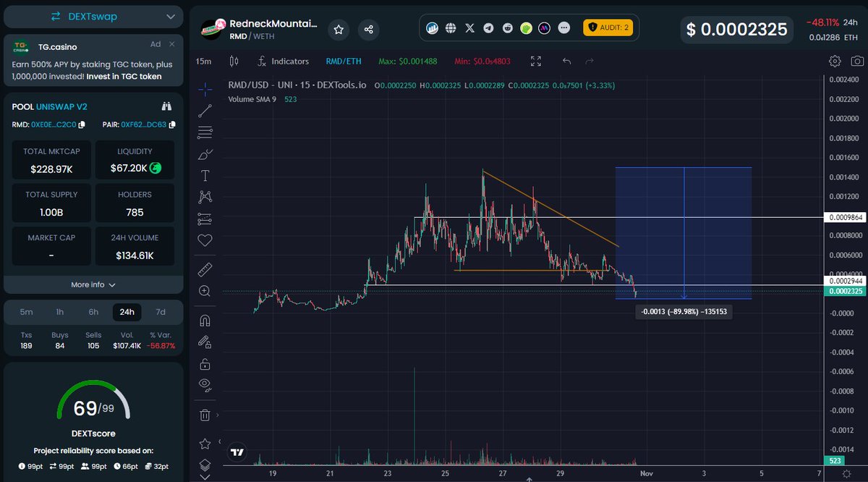Open the project's Telegram link
This screenshot has width=868, height=482.
pos(489,28)
